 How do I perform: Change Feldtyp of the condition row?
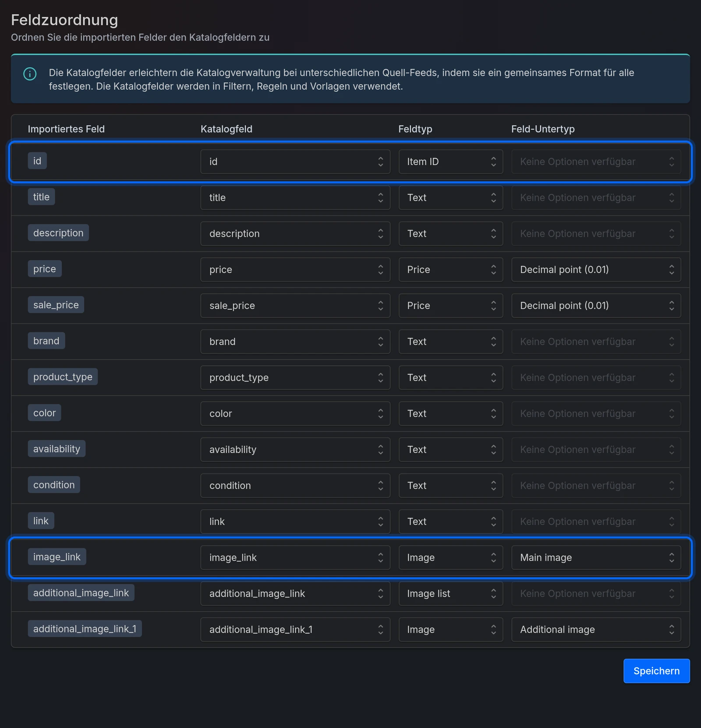pyautogui.click(x=451, y=485)
